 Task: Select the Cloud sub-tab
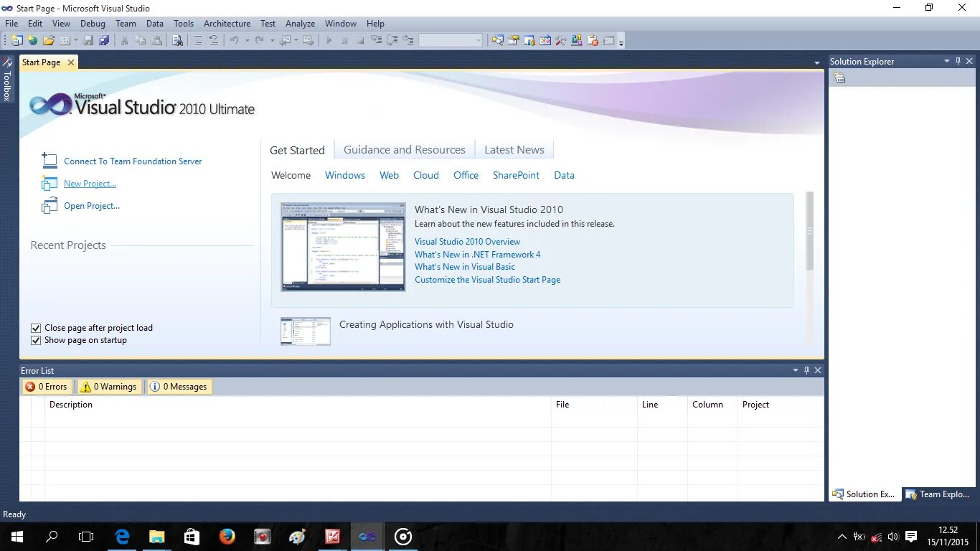tap(426, 175)
